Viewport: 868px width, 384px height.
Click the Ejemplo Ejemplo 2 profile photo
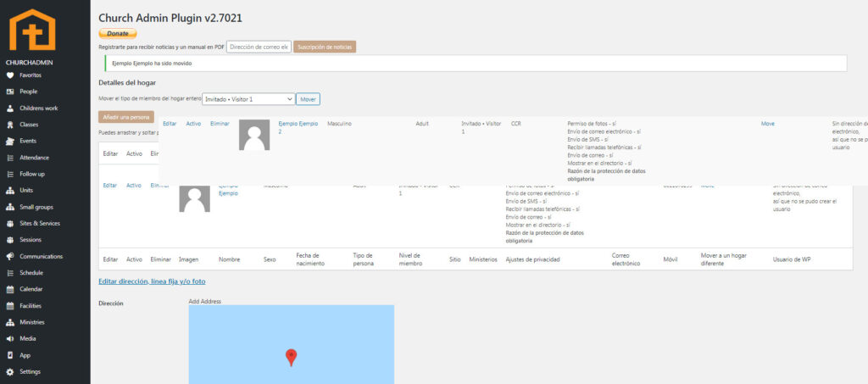(254, 135)
